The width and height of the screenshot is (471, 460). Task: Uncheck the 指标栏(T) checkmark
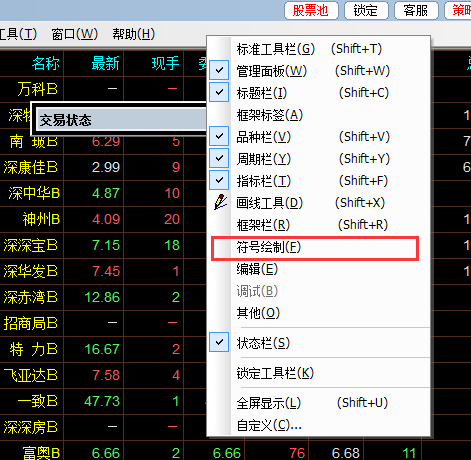pos(219,180)
